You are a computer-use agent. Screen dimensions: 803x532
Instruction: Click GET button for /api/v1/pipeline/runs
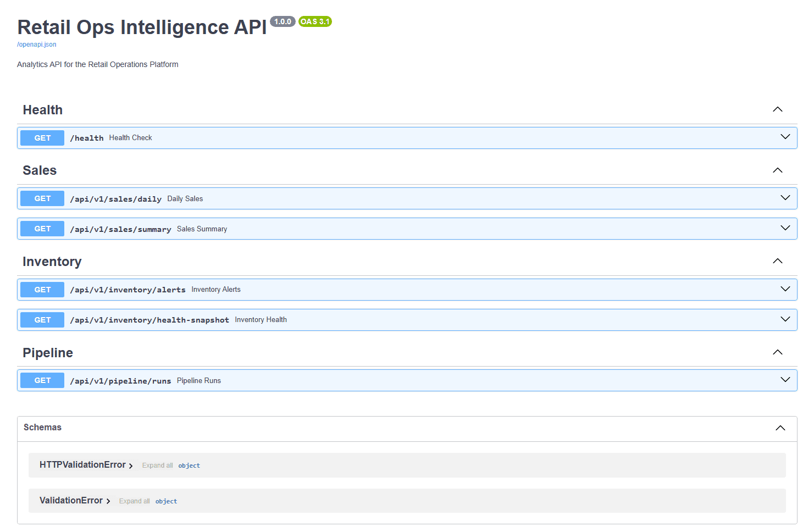coord(42,380)
